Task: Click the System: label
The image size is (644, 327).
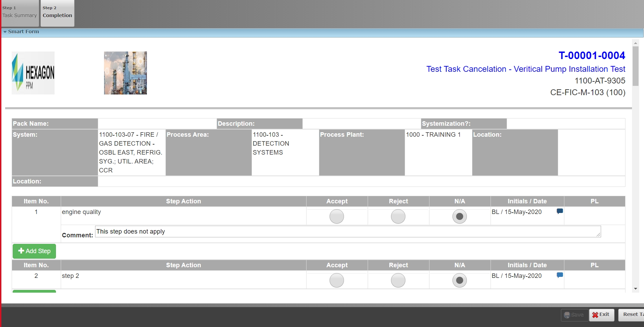Action: 25,135
